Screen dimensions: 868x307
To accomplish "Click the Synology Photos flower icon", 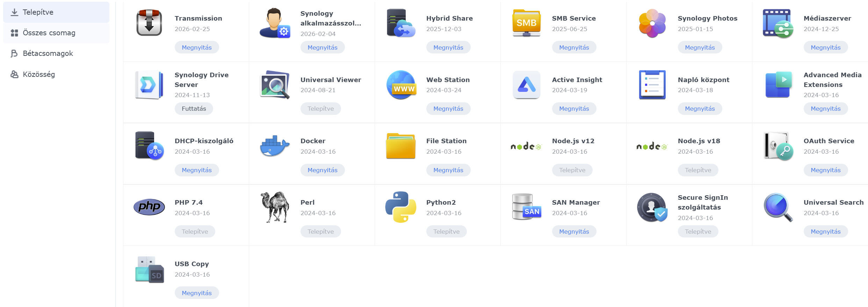I will 652,23.
